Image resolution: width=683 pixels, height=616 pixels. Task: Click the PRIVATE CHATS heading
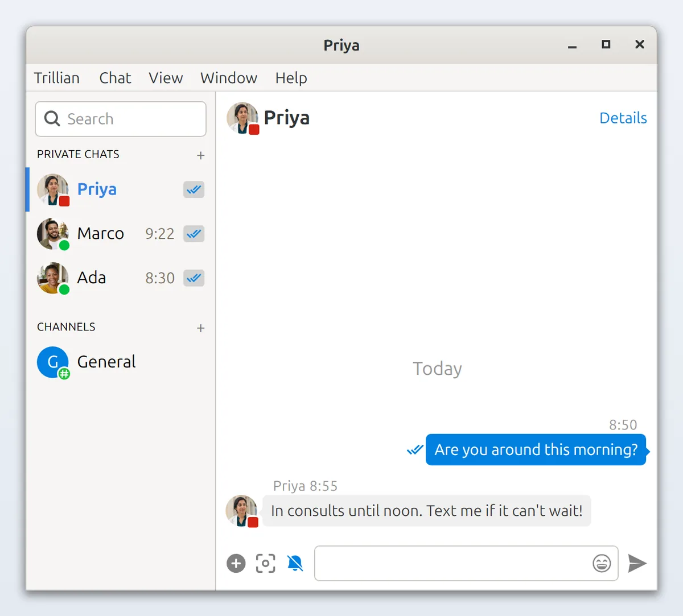click(79, 154)
